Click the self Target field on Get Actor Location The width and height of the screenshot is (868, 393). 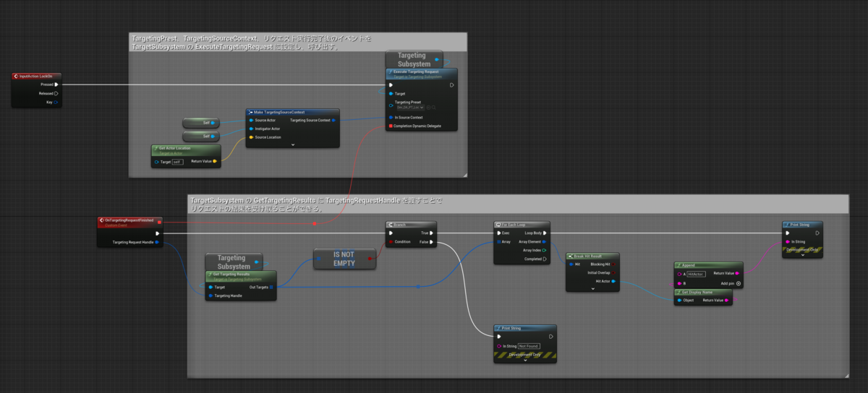(x=177, y=162)
